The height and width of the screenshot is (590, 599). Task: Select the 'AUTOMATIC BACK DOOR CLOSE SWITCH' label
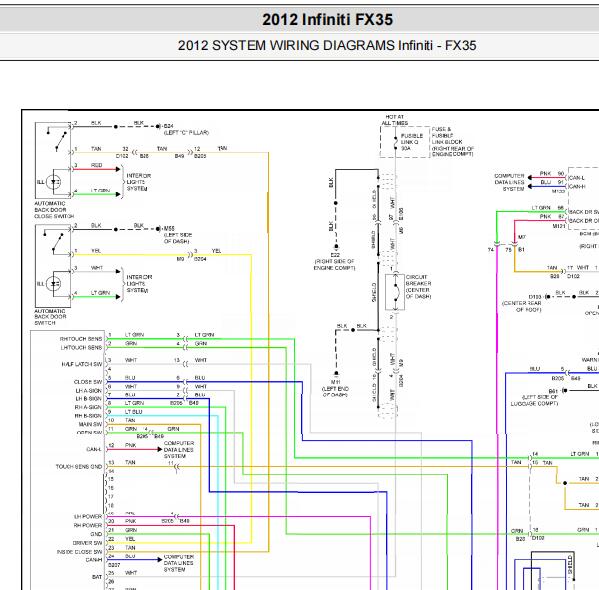tap(54, 210)
